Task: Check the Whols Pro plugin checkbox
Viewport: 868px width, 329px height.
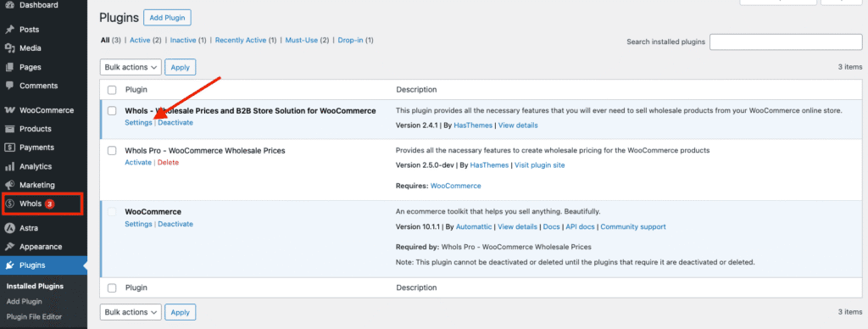Action: [x=112, y=151]
